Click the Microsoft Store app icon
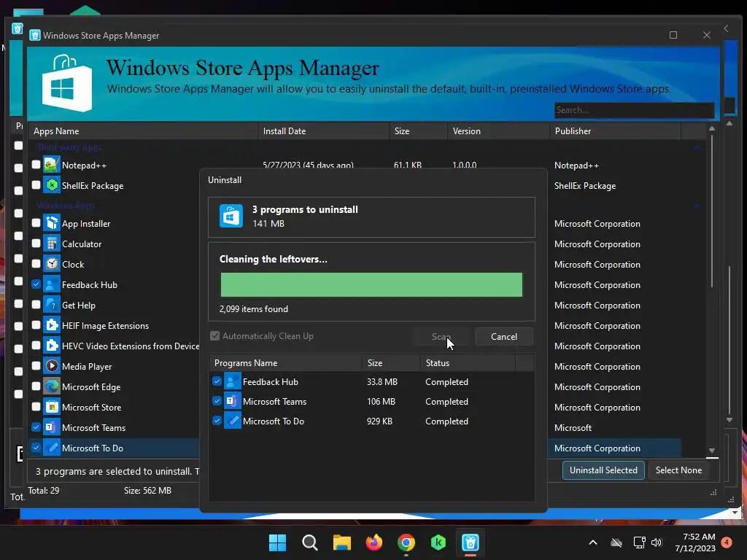 tap(52, 407)
